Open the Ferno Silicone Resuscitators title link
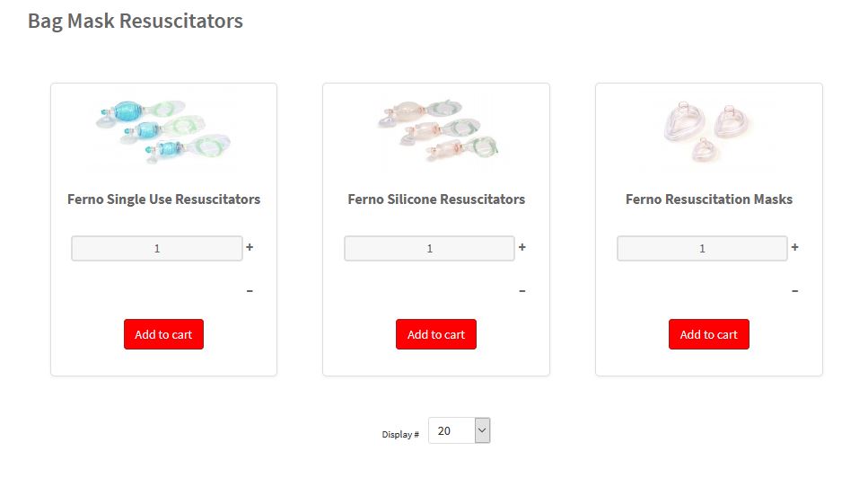868x478 pixels. point(436,199)
